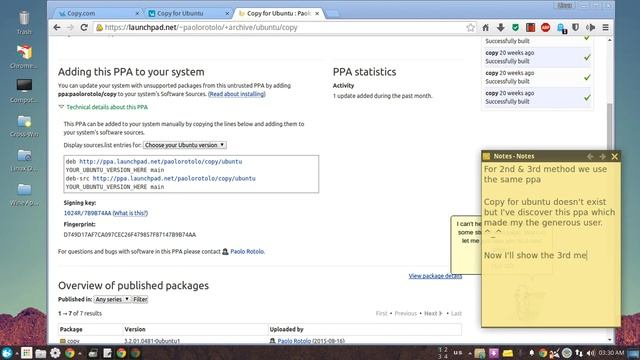Click the green shield extension icon
This screenshot has width=640, height=360.
516,27
